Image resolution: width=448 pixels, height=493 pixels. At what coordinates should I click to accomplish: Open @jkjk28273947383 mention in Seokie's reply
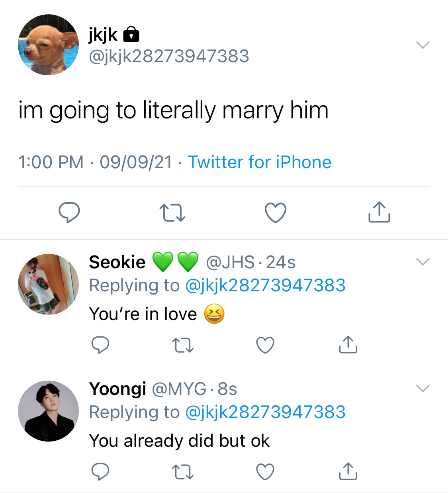click(x=265, y=285)
